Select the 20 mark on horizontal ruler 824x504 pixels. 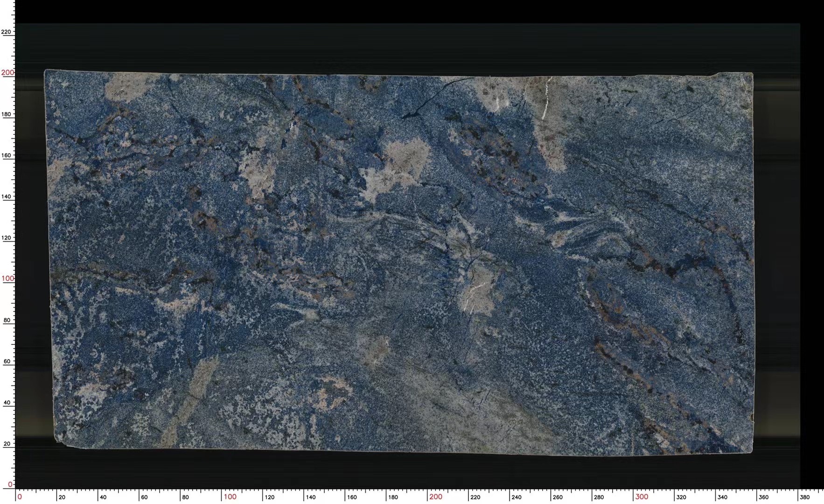(62, 497)
